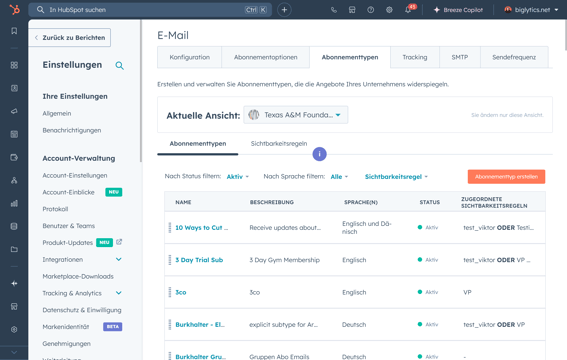Image resolution: width=567 pixels, height=360 pixels.
Task: Expand the Tracking & Analytics section
Action: pos(119,293)
